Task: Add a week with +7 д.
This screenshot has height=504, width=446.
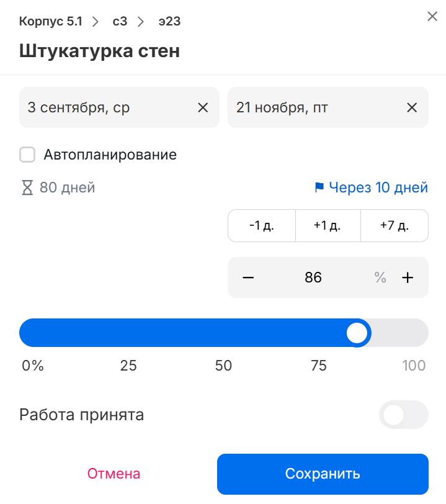Action: point(394,225)
